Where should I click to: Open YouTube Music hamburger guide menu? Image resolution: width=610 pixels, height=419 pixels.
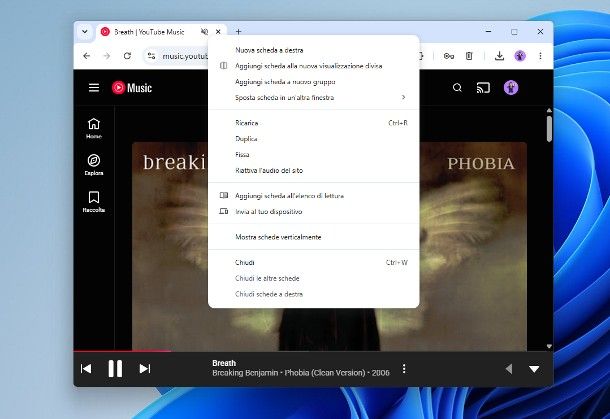coord(94,88)
